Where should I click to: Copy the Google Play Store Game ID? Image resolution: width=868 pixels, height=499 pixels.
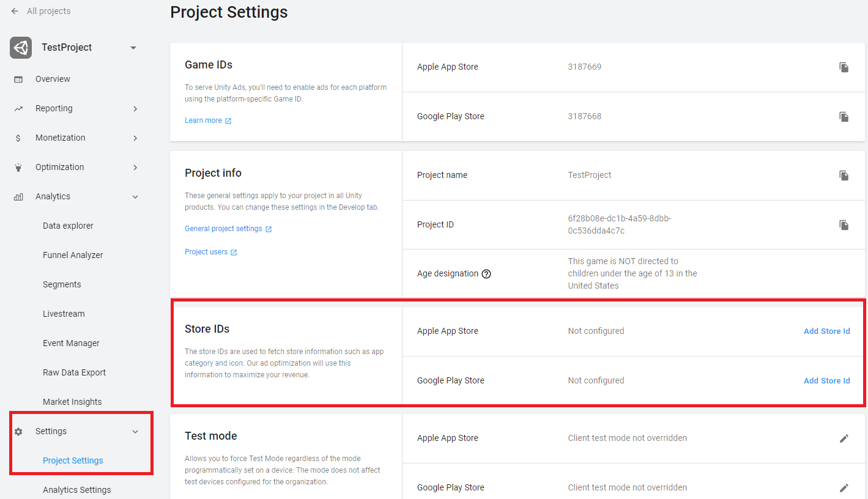tap(844, 117)
